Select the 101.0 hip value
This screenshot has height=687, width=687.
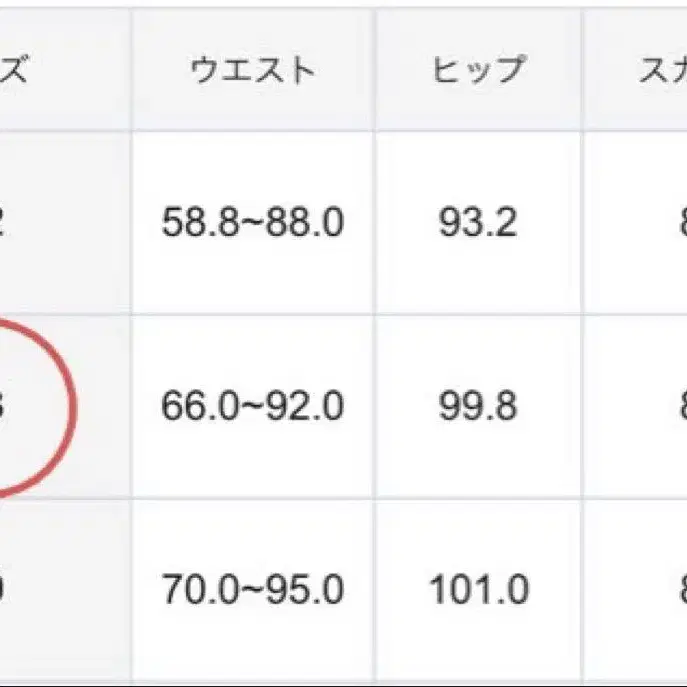click(478, 590)
